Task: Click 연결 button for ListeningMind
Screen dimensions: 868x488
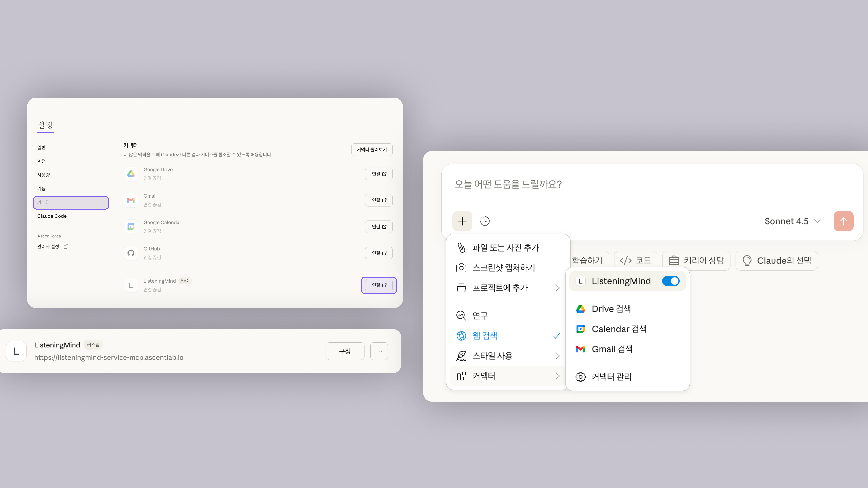Action: point(379,285)
